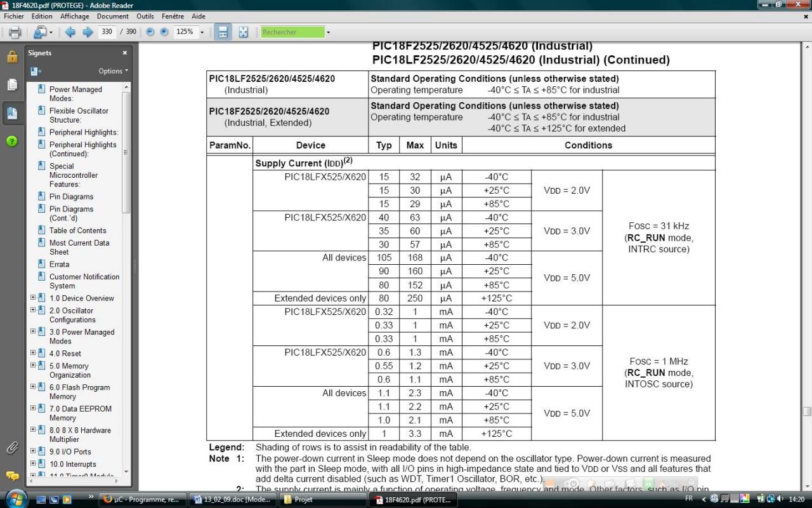The height and width of the screenshot is (508, 812).
Task: Click the page number field showing 330
Action: [x=107, y=32]
